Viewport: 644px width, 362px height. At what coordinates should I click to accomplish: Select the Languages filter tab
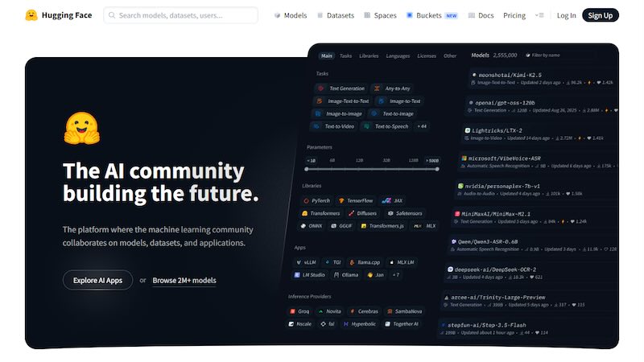click(398, 56)
